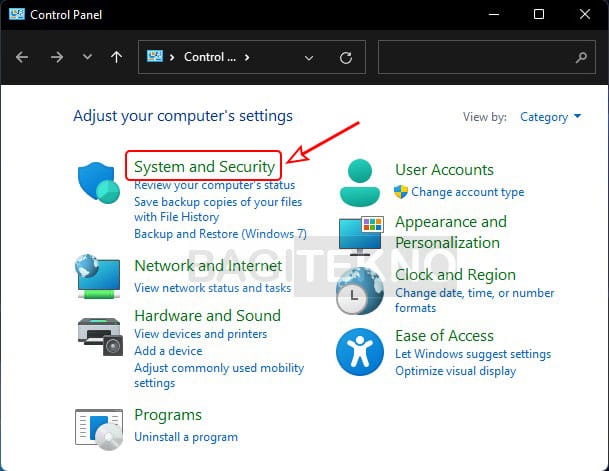The width and height of the screenshot is (609, 471).
Task: Click the Control Panel breadcrumb text
Action: click(210, 57)
